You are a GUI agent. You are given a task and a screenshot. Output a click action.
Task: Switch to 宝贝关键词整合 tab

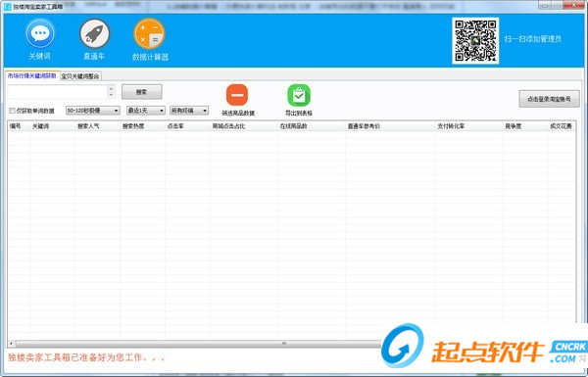(x=80, y=76)
